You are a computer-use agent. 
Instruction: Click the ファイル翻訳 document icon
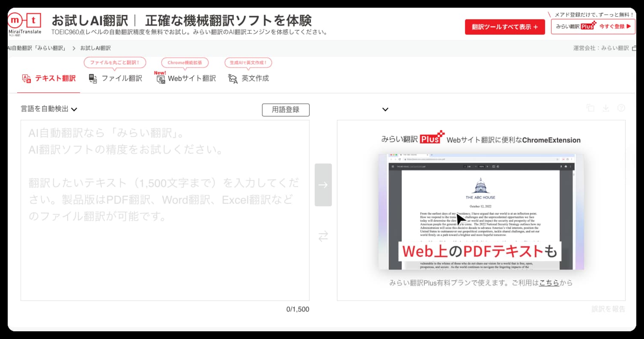[x=93, y=78]
